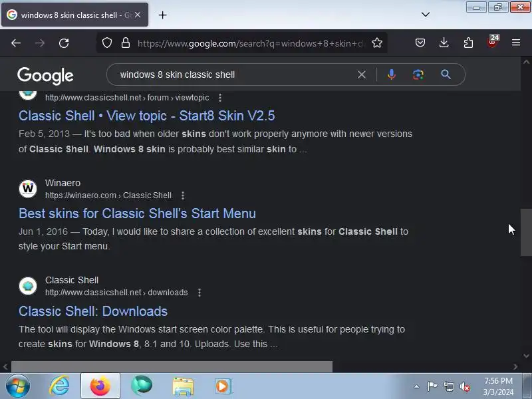Image resolution: width=532 pixels, height=399 pixels.
Task: Start voice search with the microphone icon
Action: [x=391, y=74]
